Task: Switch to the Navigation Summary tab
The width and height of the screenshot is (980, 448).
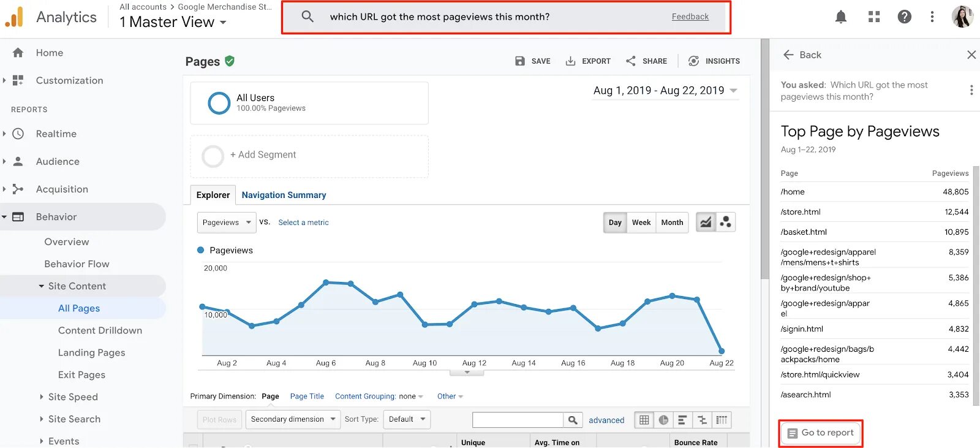Action: [x=284, y=195]
